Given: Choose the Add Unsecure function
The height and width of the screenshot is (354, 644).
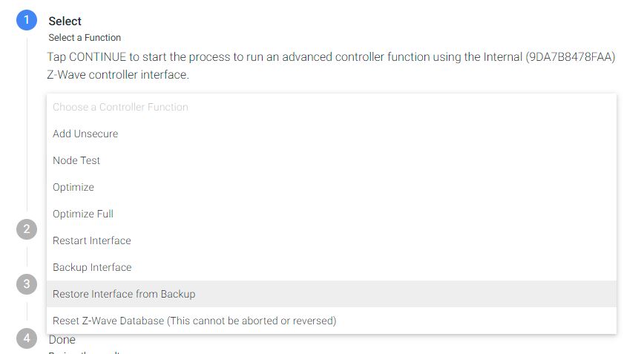Looking at the screenshot, I should 85,134.
